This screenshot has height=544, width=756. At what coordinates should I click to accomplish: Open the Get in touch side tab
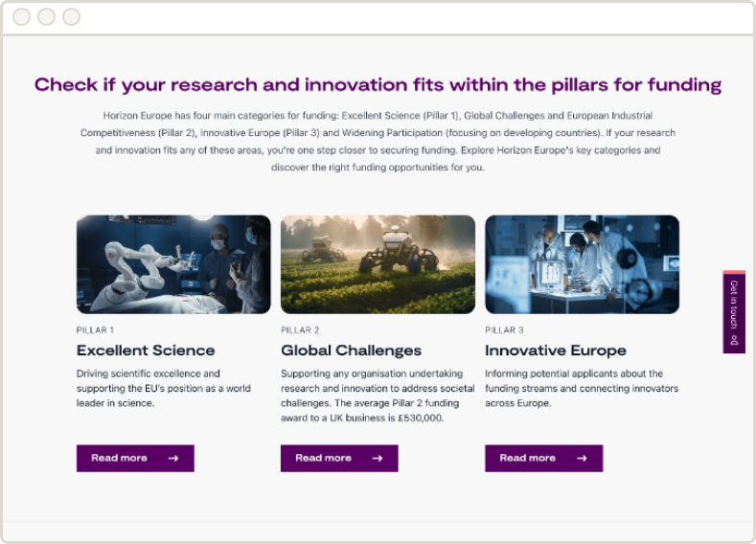click(734, 312)
